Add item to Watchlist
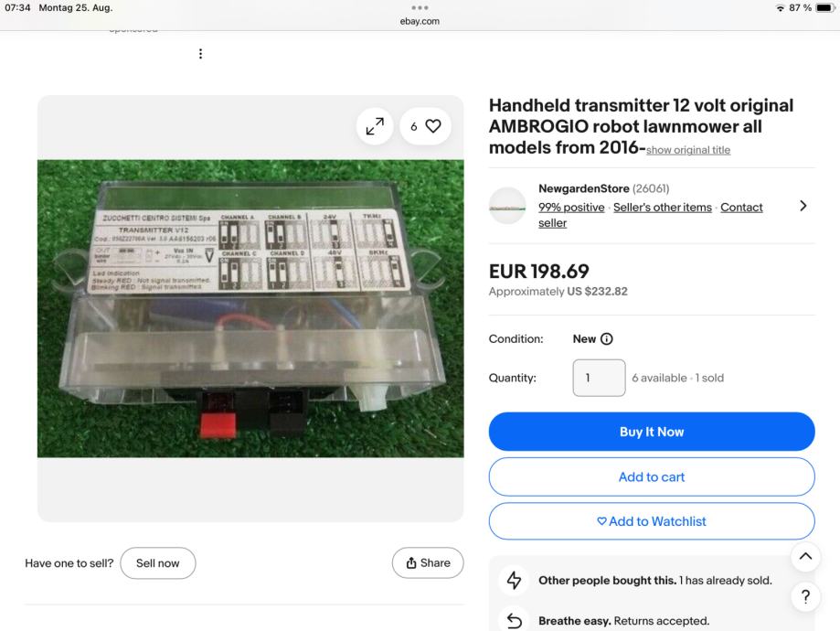 click(652, 521)
